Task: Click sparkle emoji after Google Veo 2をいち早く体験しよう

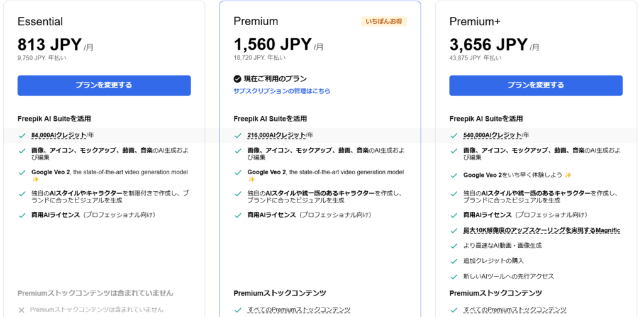Action: 568,175
